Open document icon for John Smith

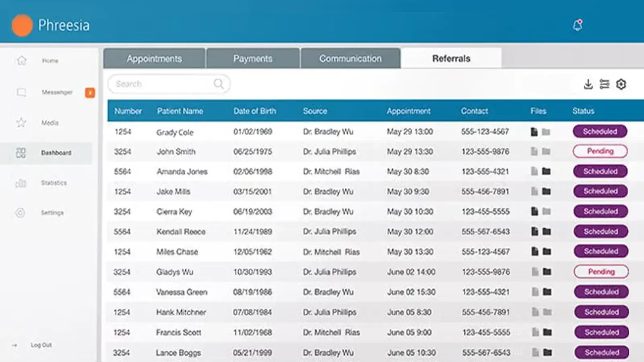(x=534, y=151)
